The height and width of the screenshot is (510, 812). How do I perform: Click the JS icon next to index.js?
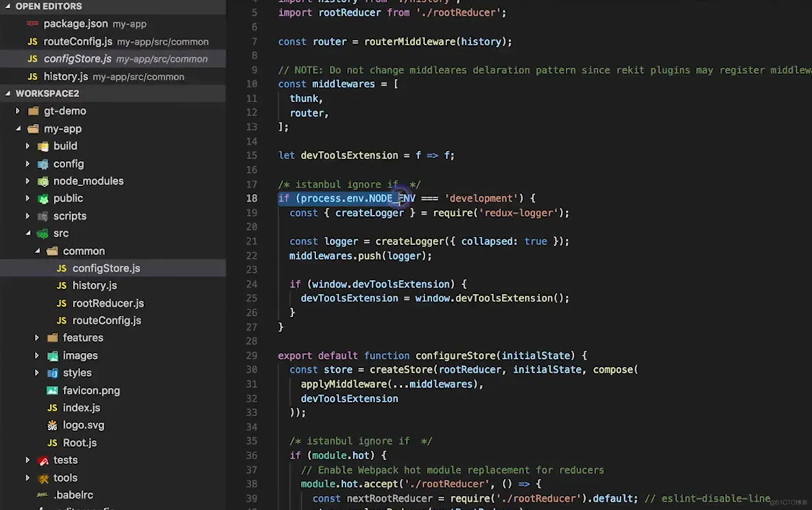coord(52,408)
